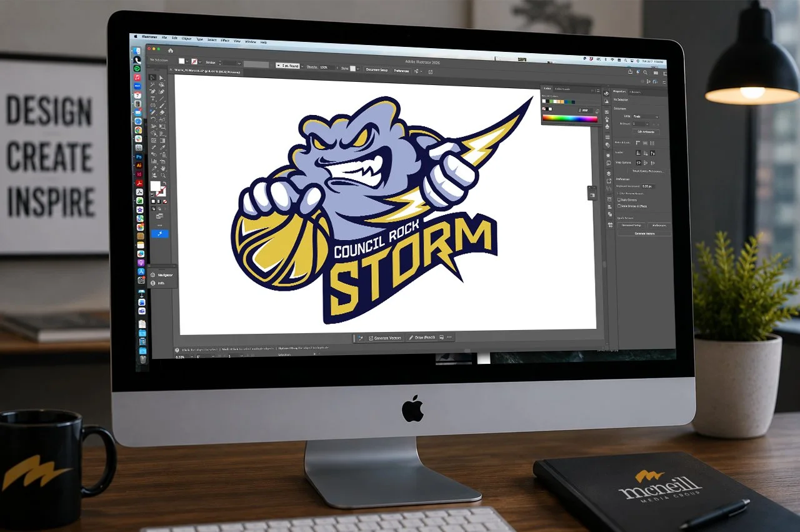Select the Direct Selection tool
The width and height of the screenshot is (800, 532).
click(x=161, y=78)
